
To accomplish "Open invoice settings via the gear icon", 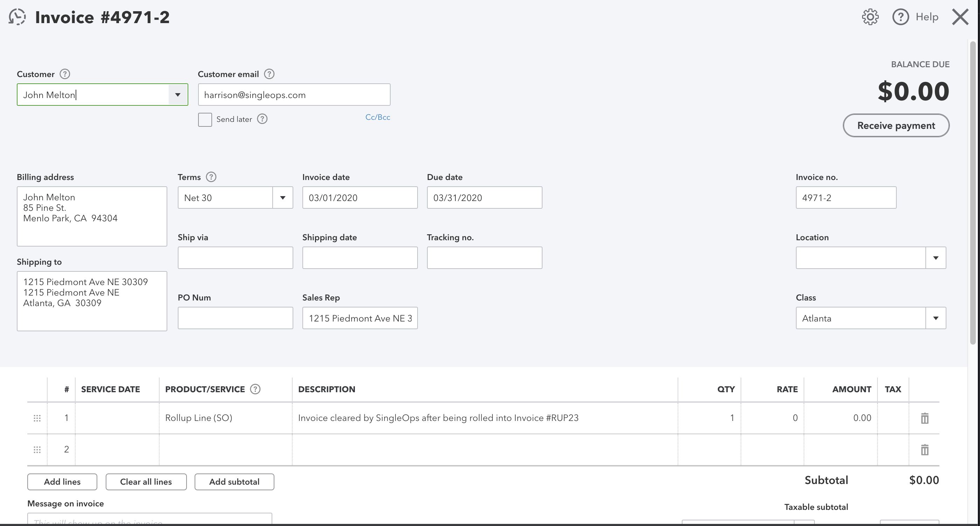I will pyautogui.click(x=870, y=17).
